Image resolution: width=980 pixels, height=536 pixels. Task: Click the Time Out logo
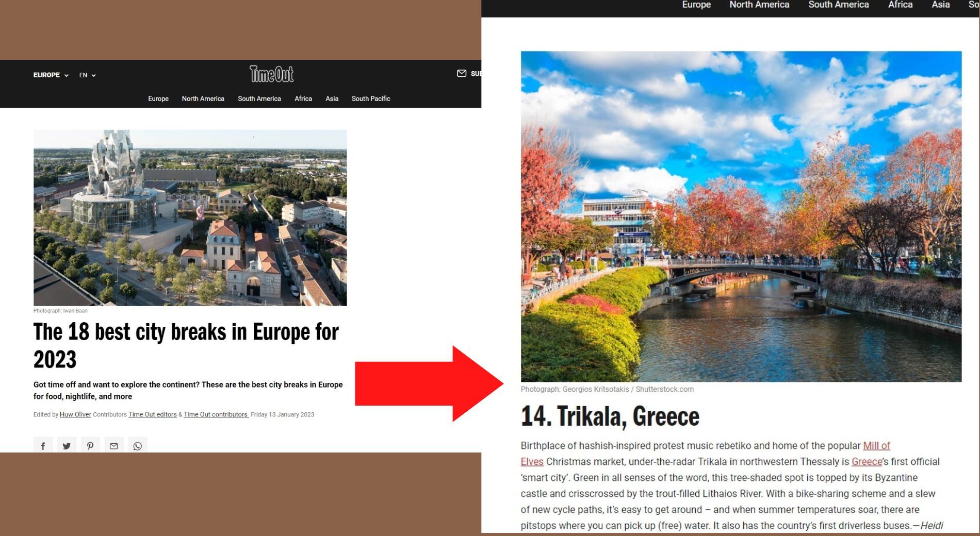point(272,74)
